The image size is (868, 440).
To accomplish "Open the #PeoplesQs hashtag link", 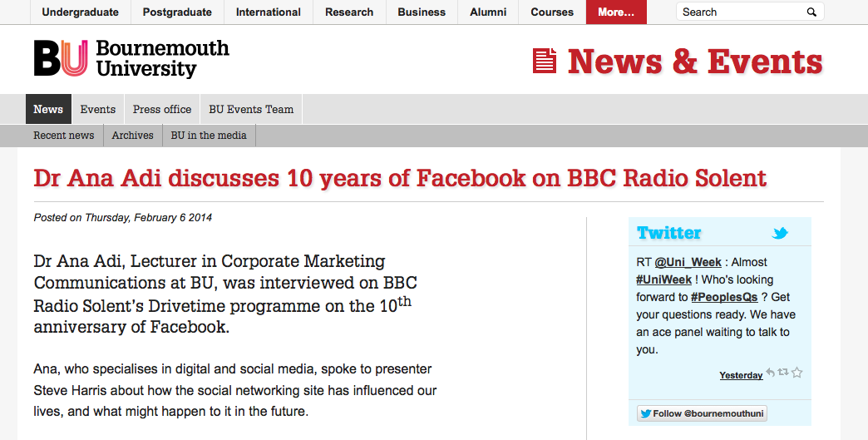I will [723, 297].
